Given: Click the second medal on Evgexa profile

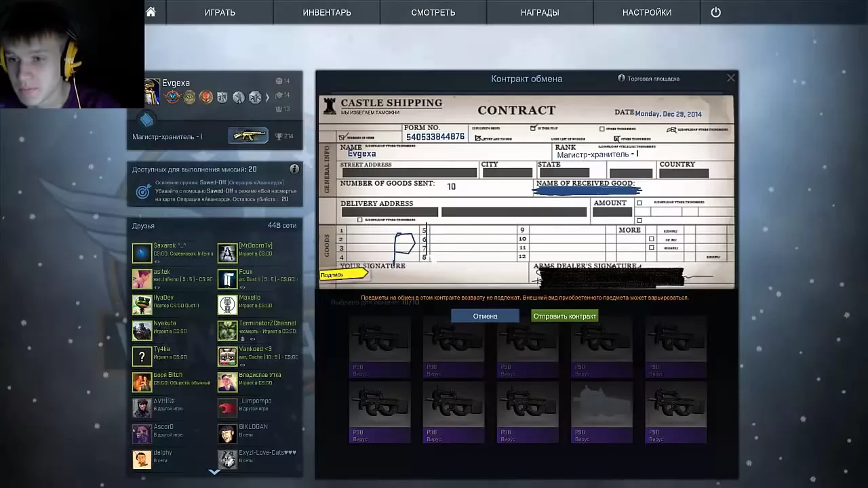Looking at the screenshot, I should pos(189,98).
